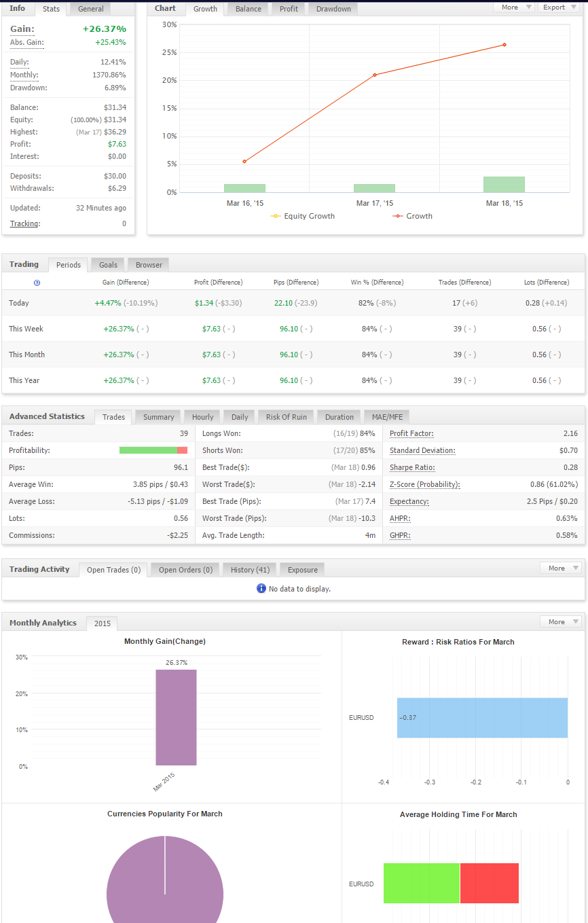Open the chart Export dropdown

[559, 7]
